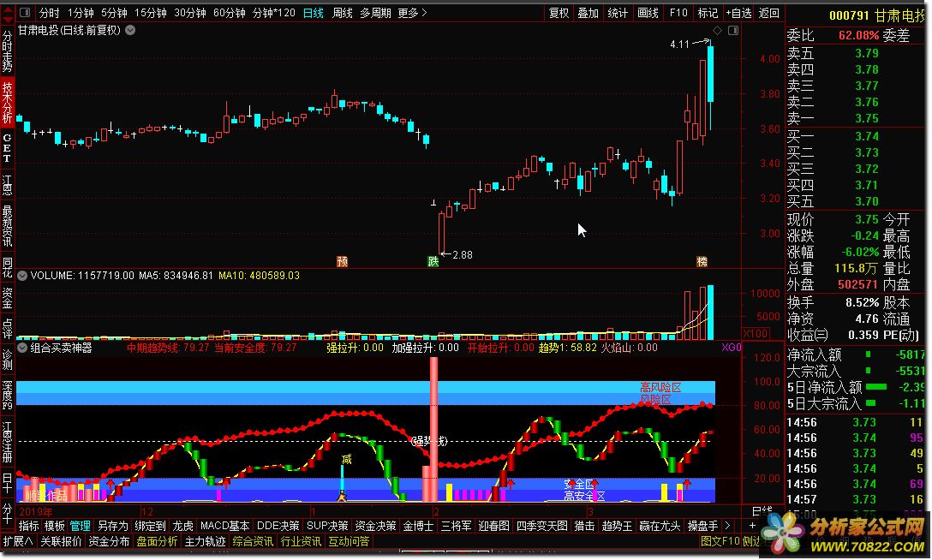
Task: Click the panel layout icon beside 分时
Action: 24,13
